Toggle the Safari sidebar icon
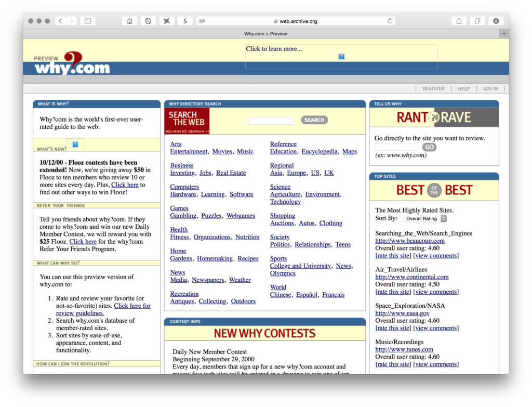Screen dimensions: 532x407 click(87, 21)
